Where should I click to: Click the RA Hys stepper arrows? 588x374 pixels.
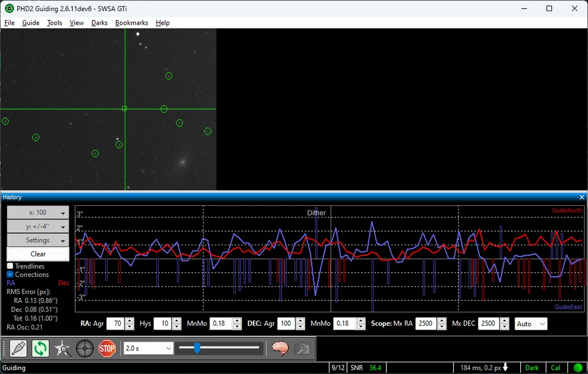[x=177, y=323]
